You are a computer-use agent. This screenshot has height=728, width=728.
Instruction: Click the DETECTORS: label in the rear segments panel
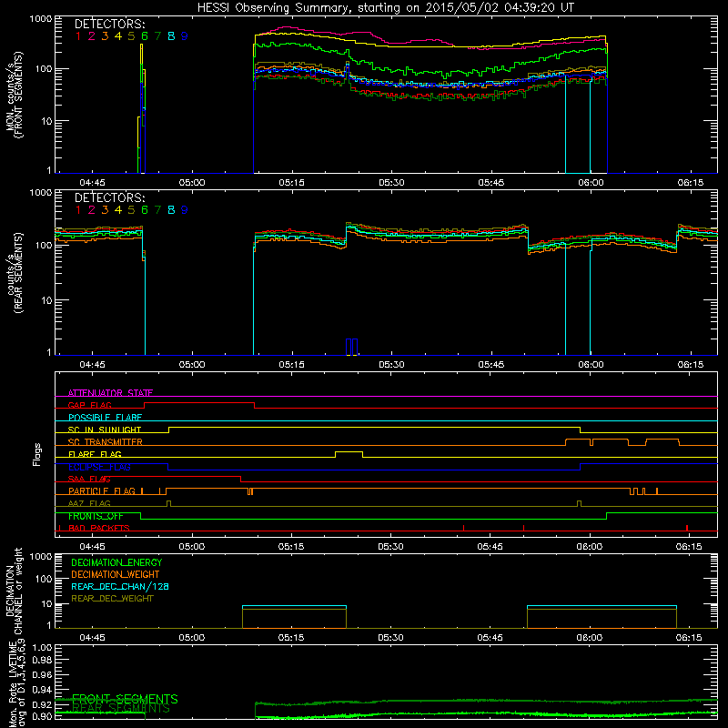pos(110,198)
